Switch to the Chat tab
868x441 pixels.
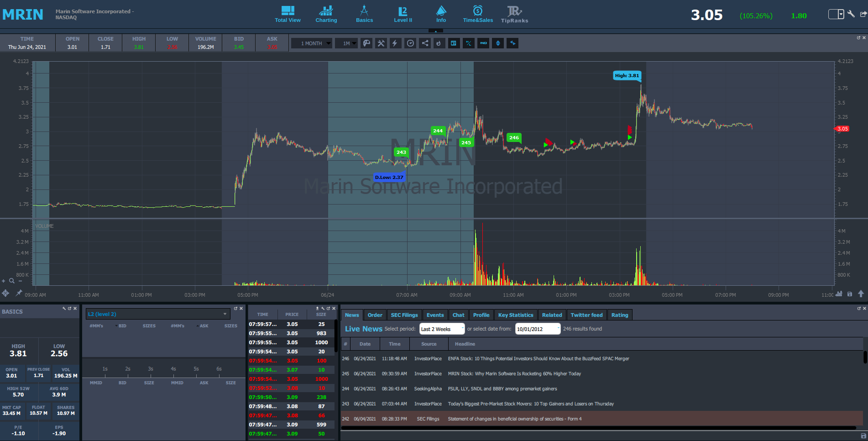(x=459, y=315)
